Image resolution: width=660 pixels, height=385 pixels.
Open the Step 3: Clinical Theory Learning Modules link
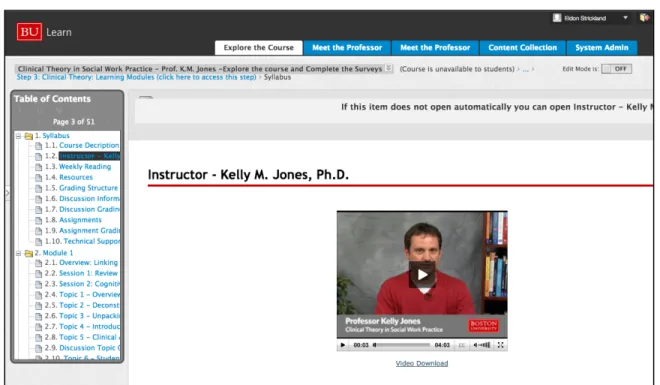(136, 77)
